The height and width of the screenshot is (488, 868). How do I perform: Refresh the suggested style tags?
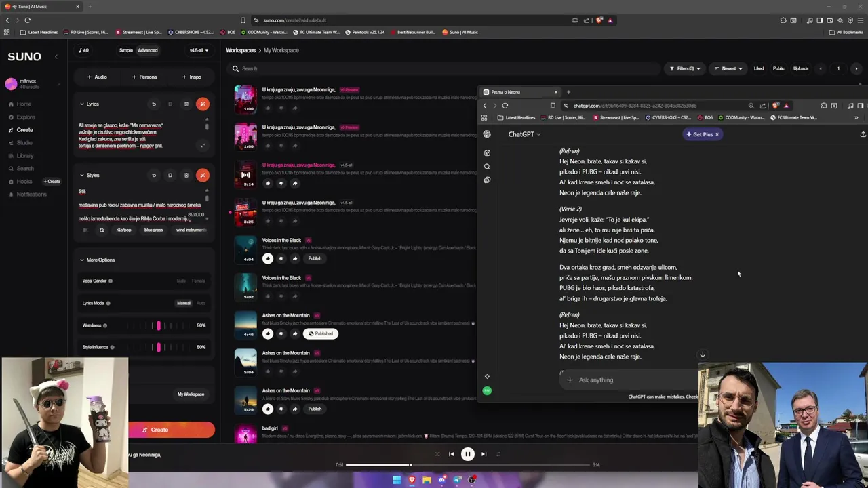(x=102, y=230)
